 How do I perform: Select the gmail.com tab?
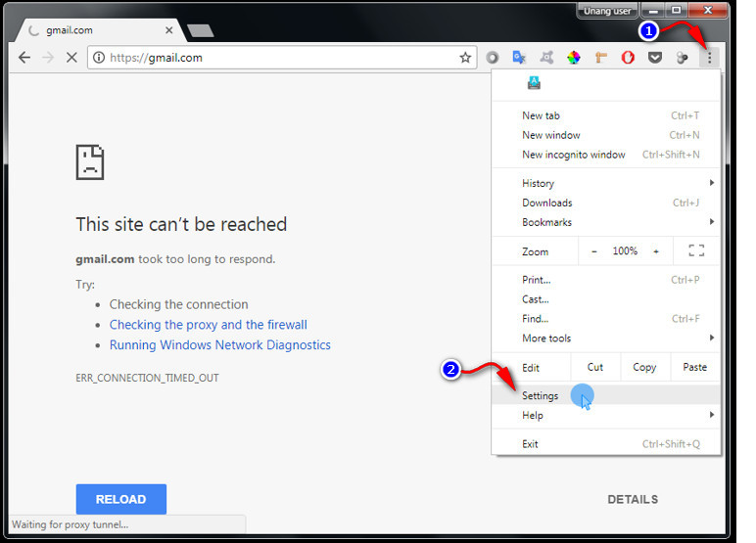coord(99,30)
